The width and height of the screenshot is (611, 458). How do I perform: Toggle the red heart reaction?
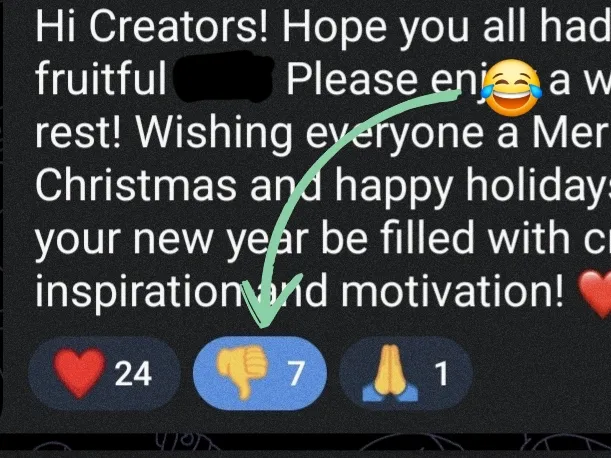pyautogui.click(x=104, y=373)
